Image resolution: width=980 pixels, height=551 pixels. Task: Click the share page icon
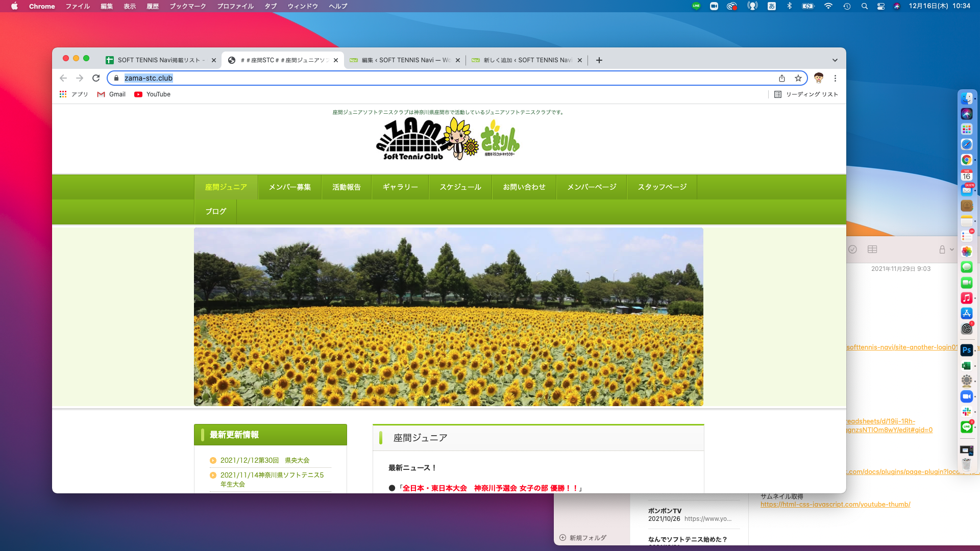782,78
